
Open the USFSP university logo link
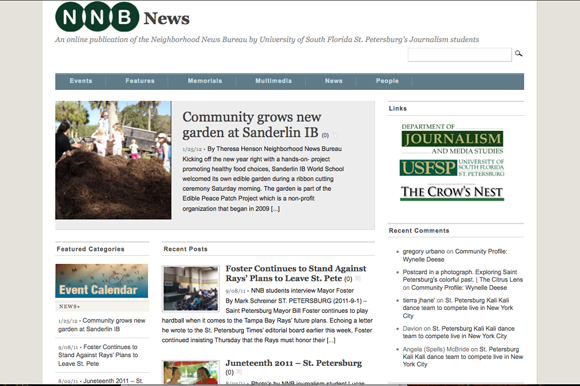tap(452, 168)
